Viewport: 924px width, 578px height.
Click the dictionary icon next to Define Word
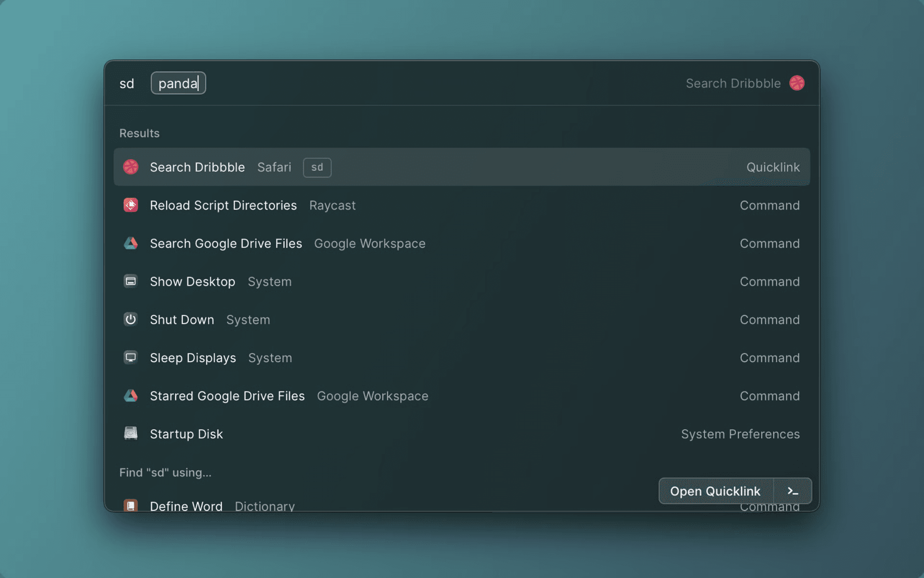pos(130,505)
